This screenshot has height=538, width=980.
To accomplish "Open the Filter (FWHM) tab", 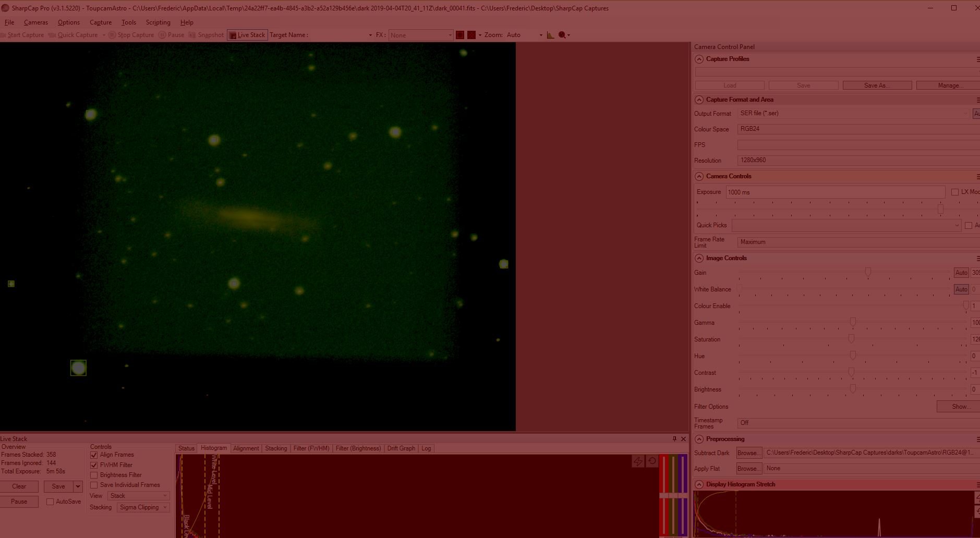I will tap(311, 448).
